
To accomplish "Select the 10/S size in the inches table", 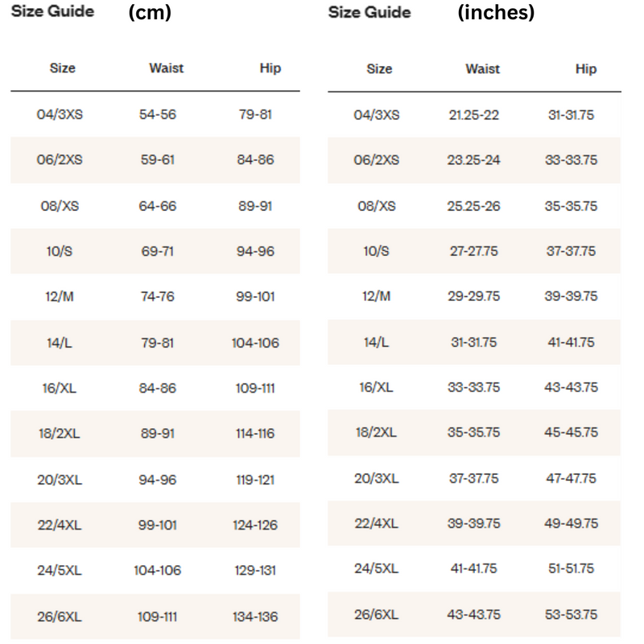I will 376,251.
